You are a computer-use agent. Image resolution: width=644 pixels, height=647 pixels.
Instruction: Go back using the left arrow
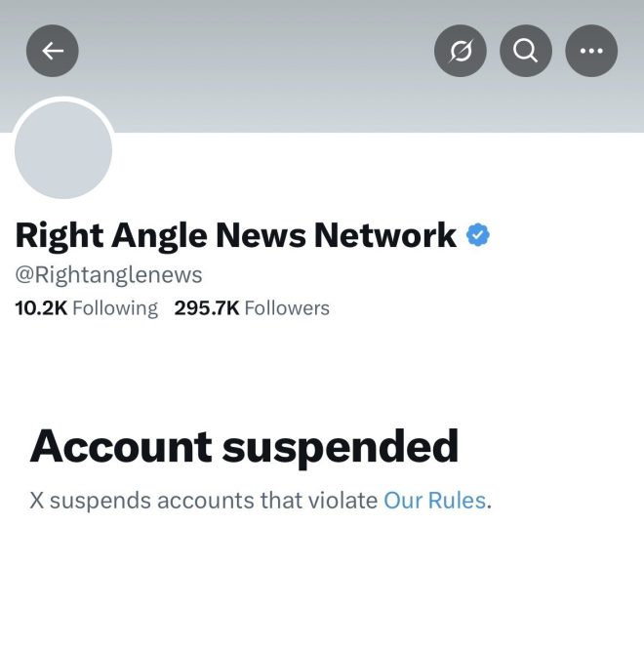tap(53, 51)
